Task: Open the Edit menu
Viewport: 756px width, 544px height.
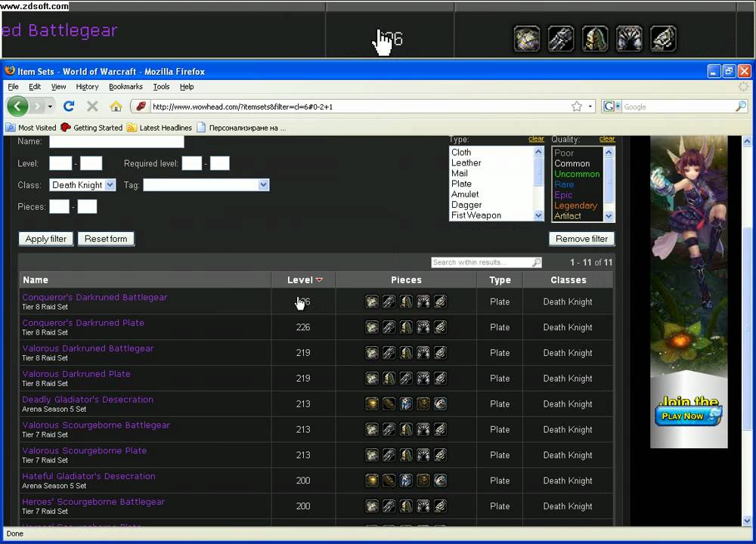Action: pyautogui.click(x=35, y=87)
